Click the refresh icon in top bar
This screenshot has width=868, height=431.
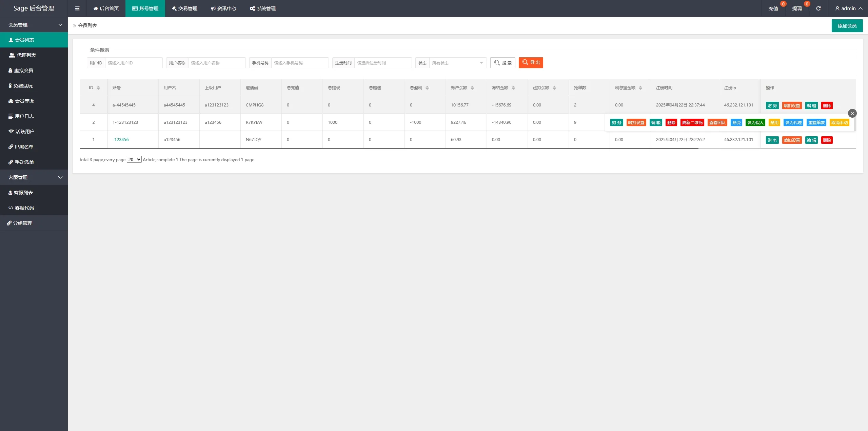[818, 8]
